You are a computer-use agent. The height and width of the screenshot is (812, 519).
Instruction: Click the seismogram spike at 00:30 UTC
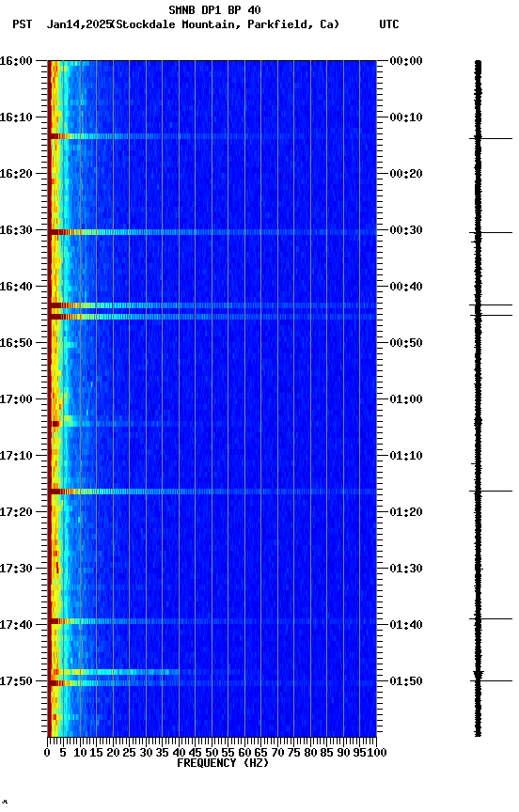(x=491, y=233)
